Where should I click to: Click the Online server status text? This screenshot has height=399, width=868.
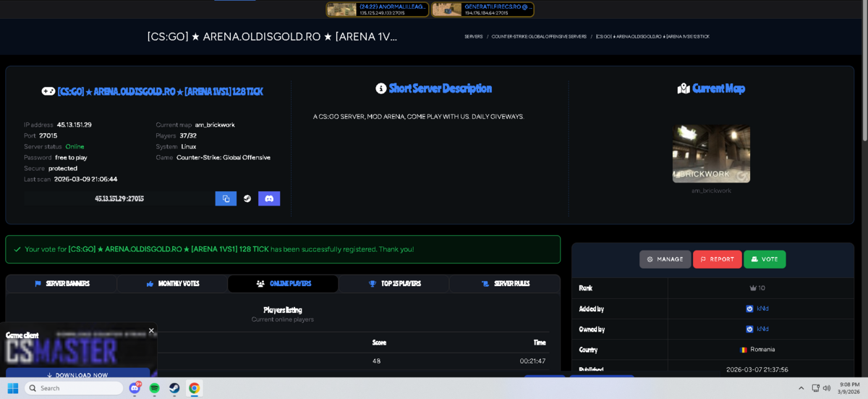pos(75,146)
